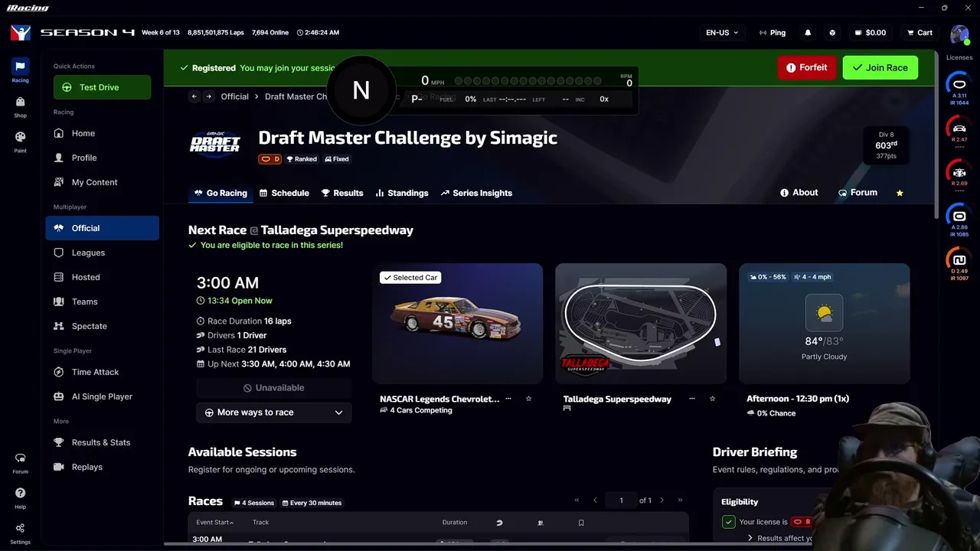Open Help from the left rail
Image resolution: width=980 pixels, height=551 pixels.
(x=20, y=497)
